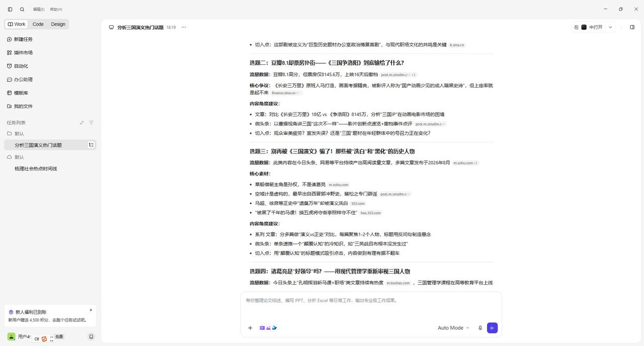Click post.m.smzdm.c link after 空城计 line

(395, 194)
